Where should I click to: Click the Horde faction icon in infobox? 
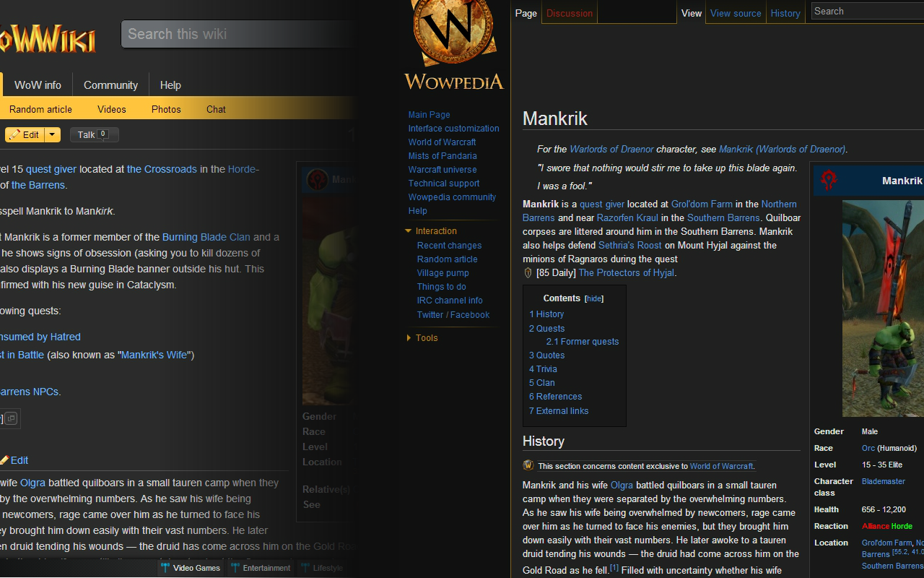829,181
